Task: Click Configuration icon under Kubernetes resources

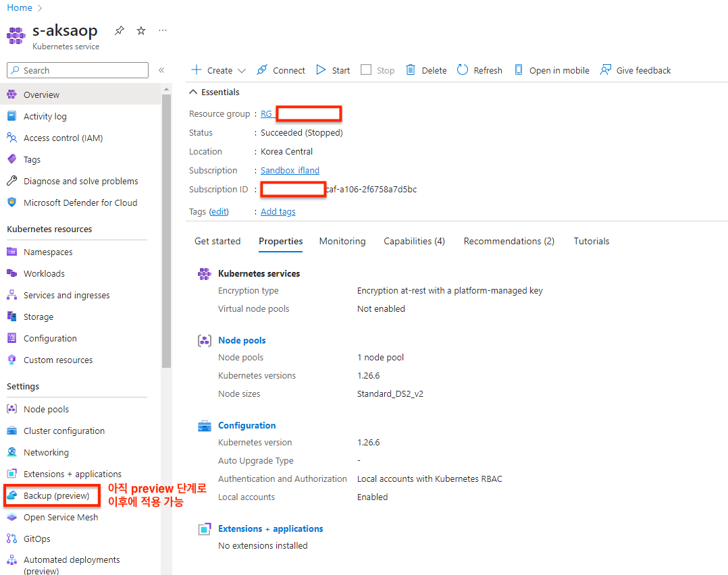Action: point(12,338)
